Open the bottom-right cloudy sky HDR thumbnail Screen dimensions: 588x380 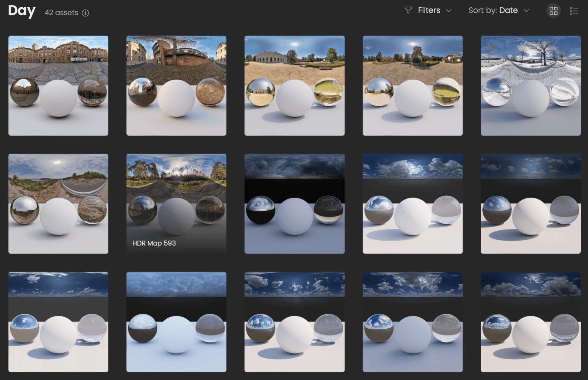pyautogui.click(x=530, y=322)
